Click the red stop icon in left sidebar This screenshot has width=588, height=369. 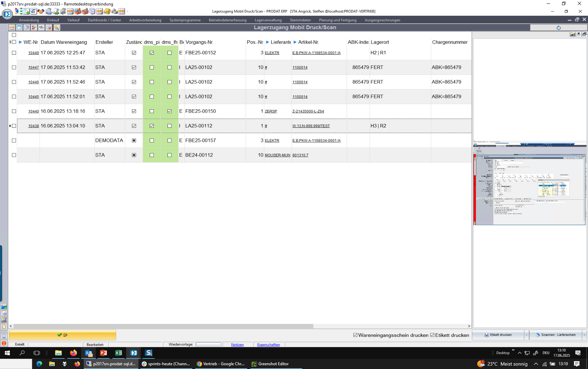coord(4,343)
